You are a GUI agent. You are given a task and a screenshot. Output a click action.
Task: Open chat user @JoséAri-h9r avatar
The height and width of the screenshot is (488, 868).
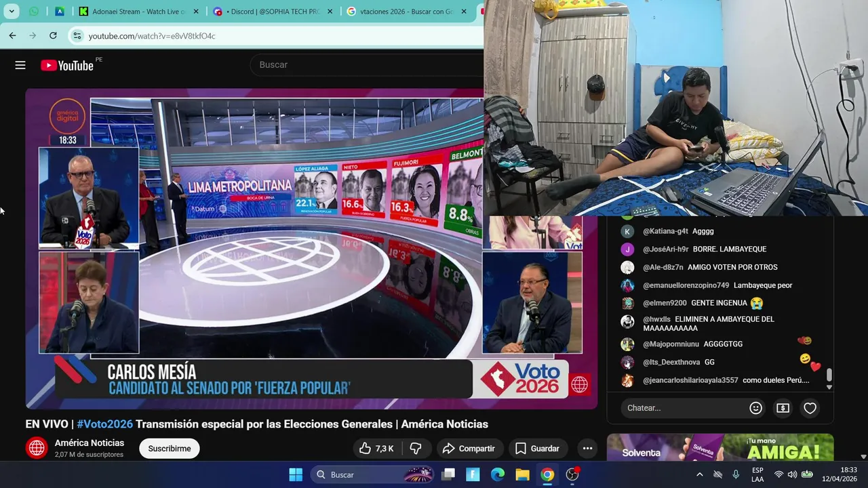click(x=627, y=249)
